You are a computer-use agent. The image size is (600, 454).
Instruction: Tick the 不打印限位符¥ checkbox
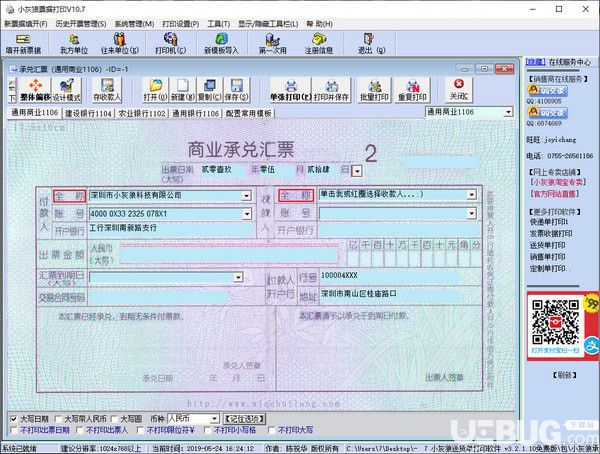click(140, 430)
